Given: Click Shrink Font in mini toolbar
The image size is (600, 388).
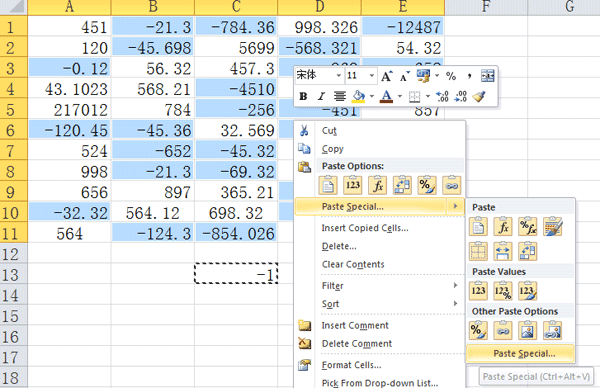Looking at the screenshot, I should coord(404,76).
